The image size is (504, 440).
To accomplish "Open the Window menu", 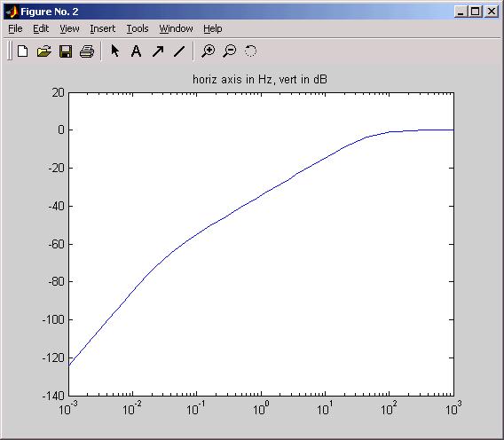I will [x=177, y=28].
